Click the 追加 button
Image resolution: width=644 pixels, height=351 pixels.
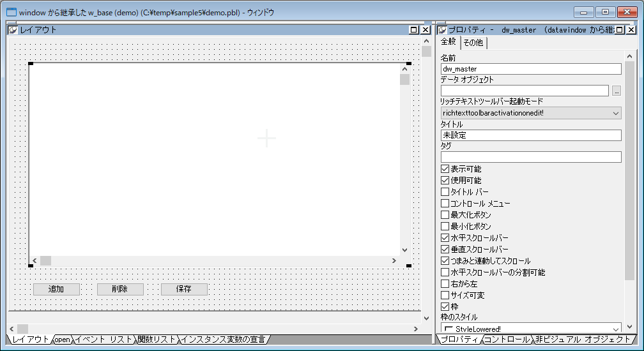pos(56,289)
